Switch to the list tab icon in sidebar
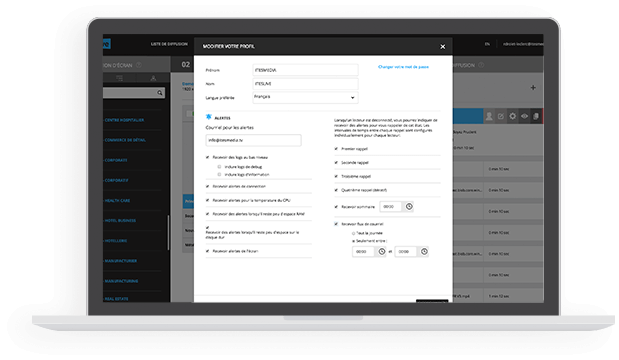Image resolution: width=619 pixels, height=360 pixels. [x=119, y=78]
